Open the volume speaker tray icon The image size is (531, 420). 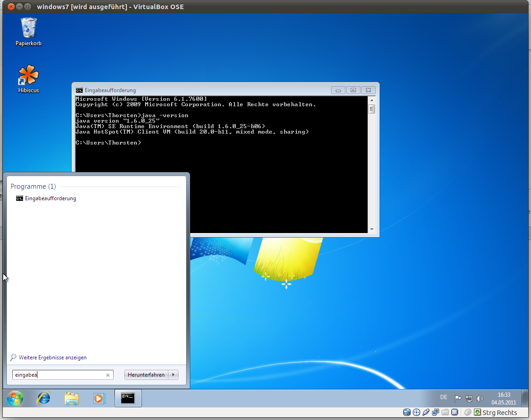[479, 399]
